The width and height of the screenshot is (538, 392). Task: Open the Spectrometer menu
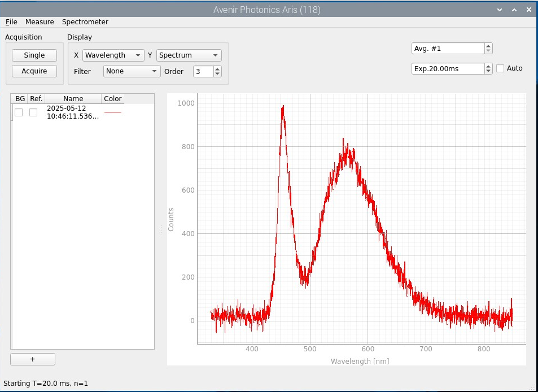click(x=85, y=22)
